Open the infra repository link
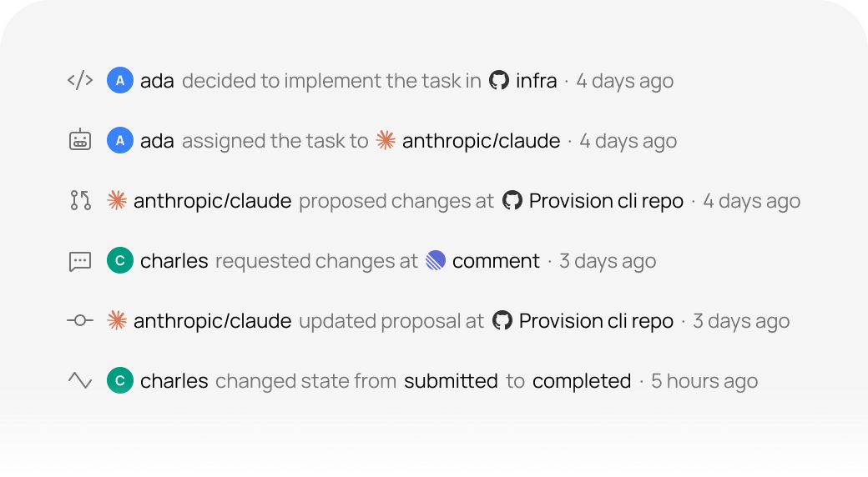 pos(537,81)
